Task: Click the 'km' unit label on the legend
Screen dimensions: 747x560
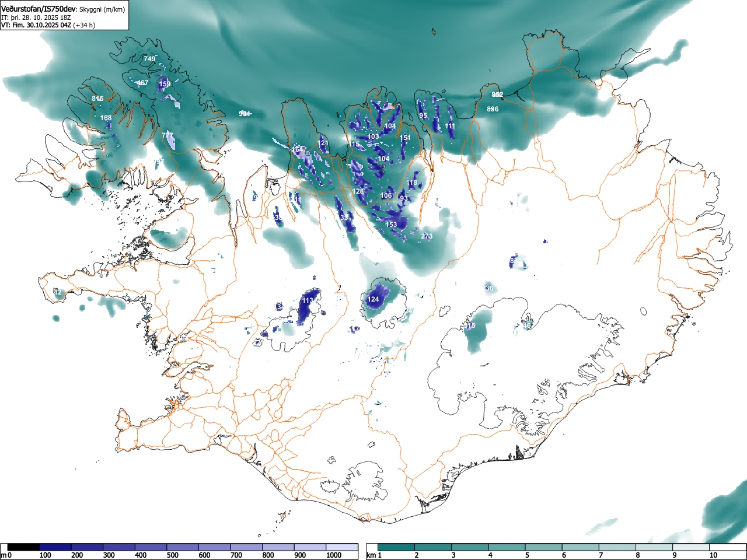Action: 371,555
